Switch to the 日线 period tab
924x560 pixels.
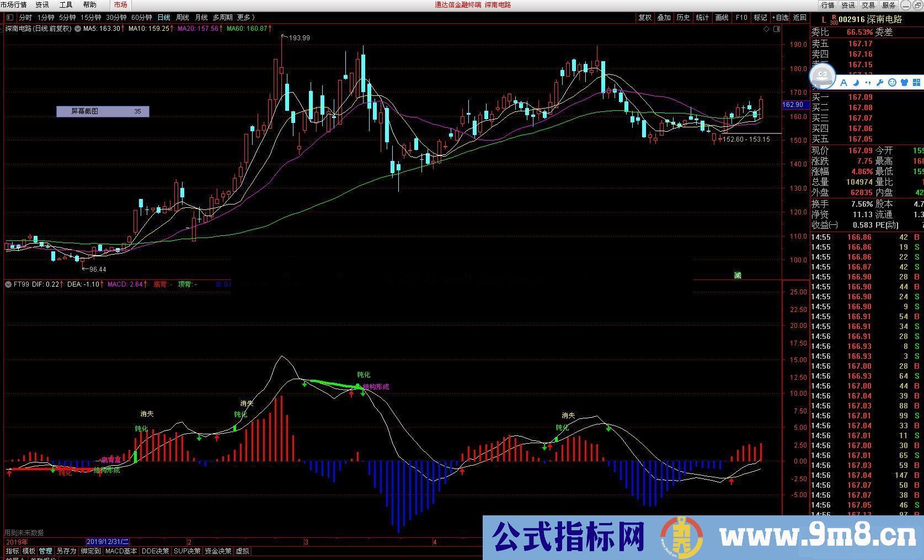(x=163, y=17)
